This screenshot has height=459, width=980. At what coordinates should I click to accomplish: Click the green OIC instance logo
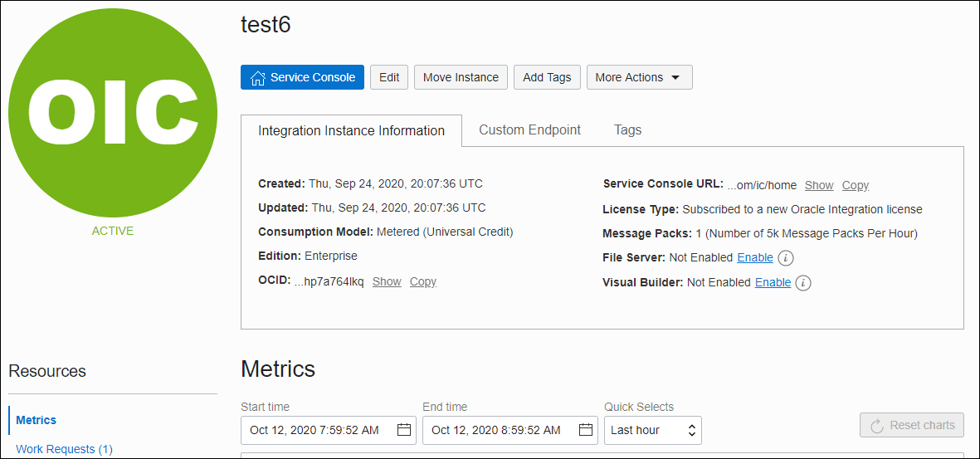pyautogui.click(x=113, y=113)
